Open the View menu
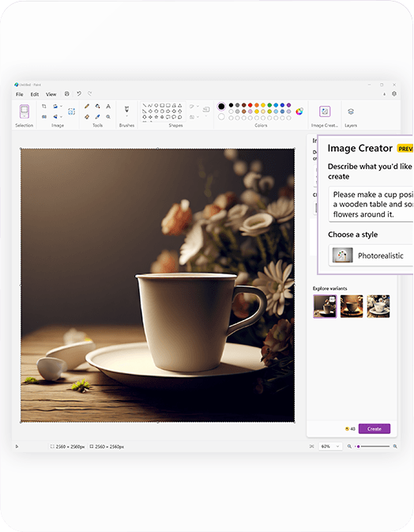Image resolution: width=414 pixels, height=532 pixels. pos(51,94)
